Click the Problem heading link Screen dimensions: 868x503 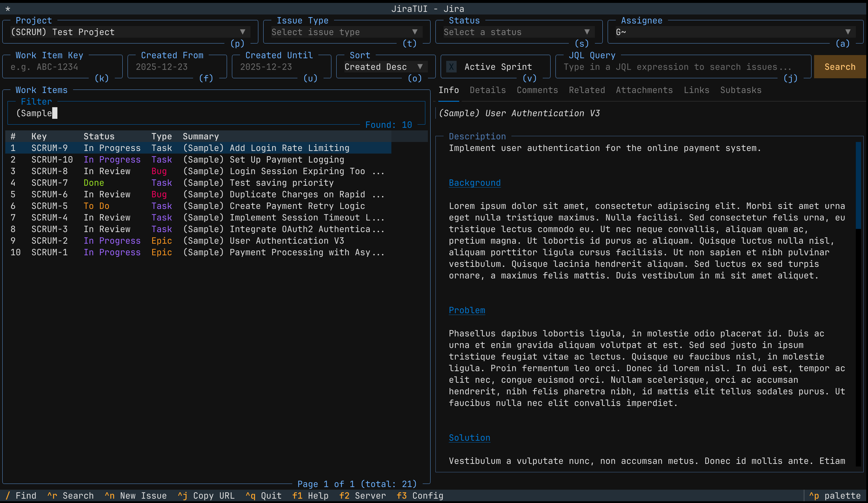pyautogui.click(x=467, y=310)
